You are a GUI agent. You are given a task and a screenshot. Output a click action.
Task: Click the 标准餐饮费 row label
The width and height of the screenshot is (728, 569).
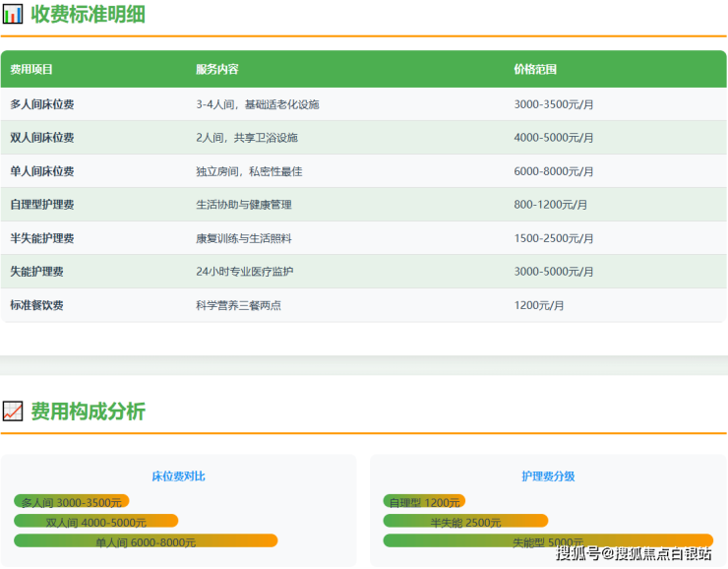pos(36,305)
